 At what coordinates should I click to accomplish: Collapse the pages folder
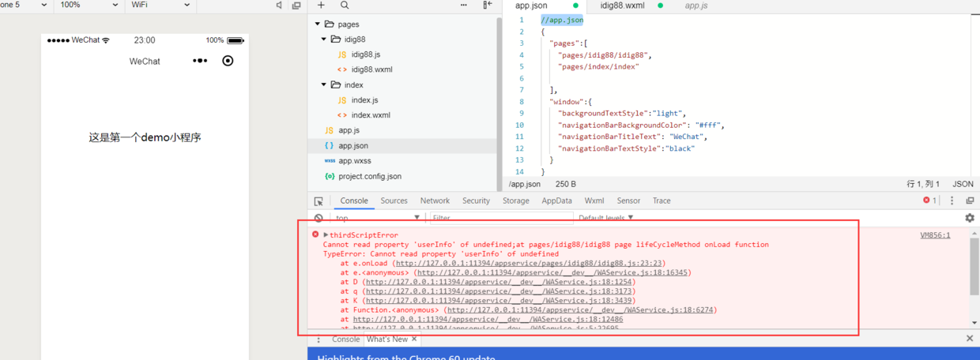pos(318,24)
